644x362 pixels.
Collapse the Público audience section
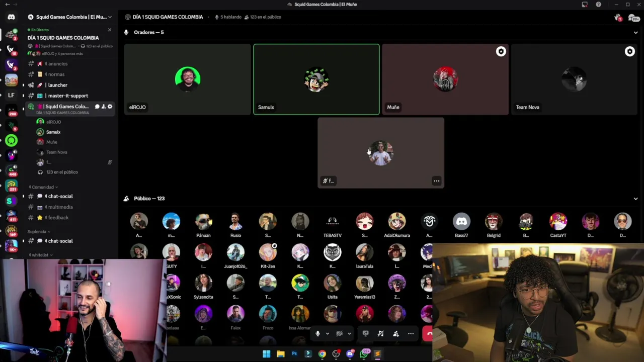point(635,199)
